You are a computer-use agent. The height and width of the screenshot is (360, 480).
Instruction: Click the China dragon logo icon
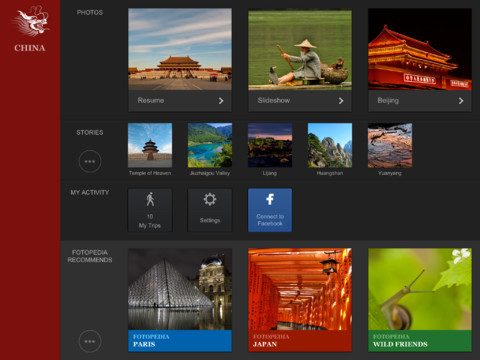click(31, 22)
